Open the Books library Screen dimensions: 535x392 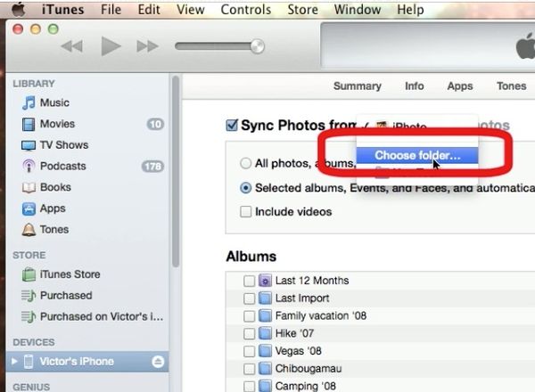click(x=46, y=187)
